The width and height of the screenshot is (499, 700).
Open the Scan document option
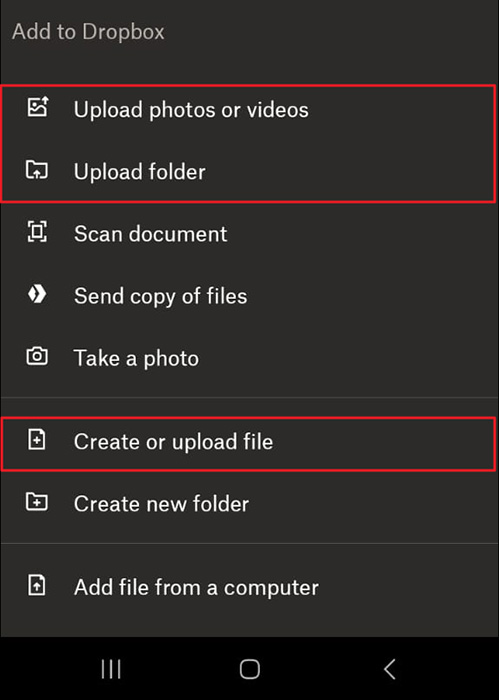click(x=249, y=234)
